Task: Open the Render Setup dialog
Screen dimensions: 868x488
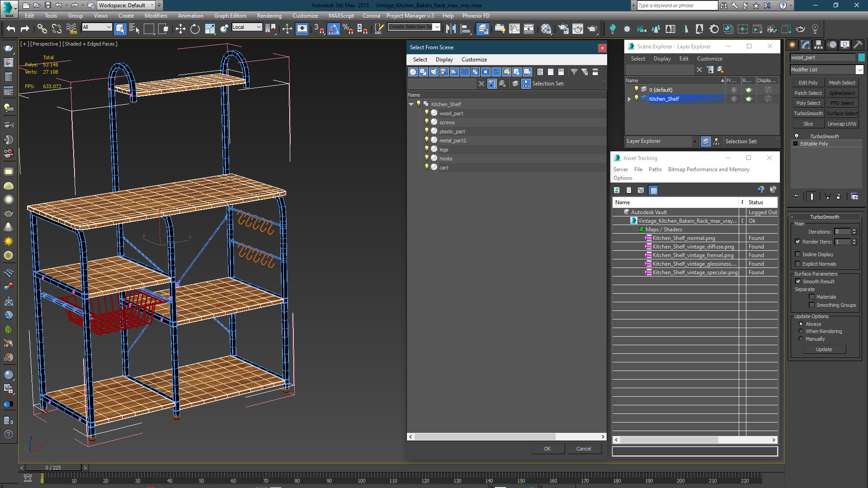Action: [563, 29]
